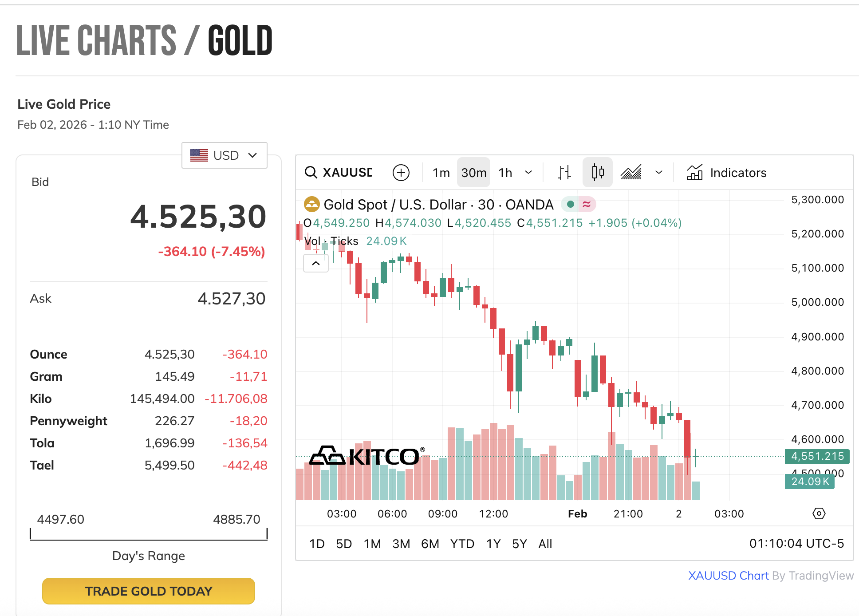The image size is (859, 616).
Task: Add a comparison symbol via plus icon
Action: (x=401, y=173)
